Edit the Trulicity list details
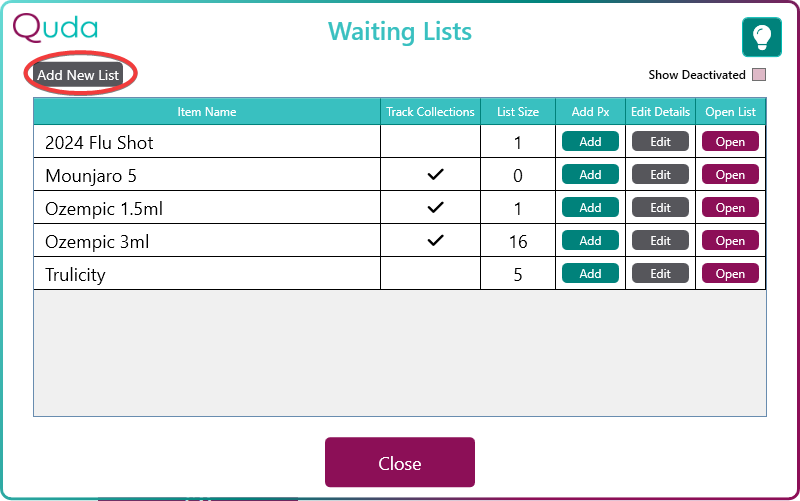 click(x=660, y=273)
